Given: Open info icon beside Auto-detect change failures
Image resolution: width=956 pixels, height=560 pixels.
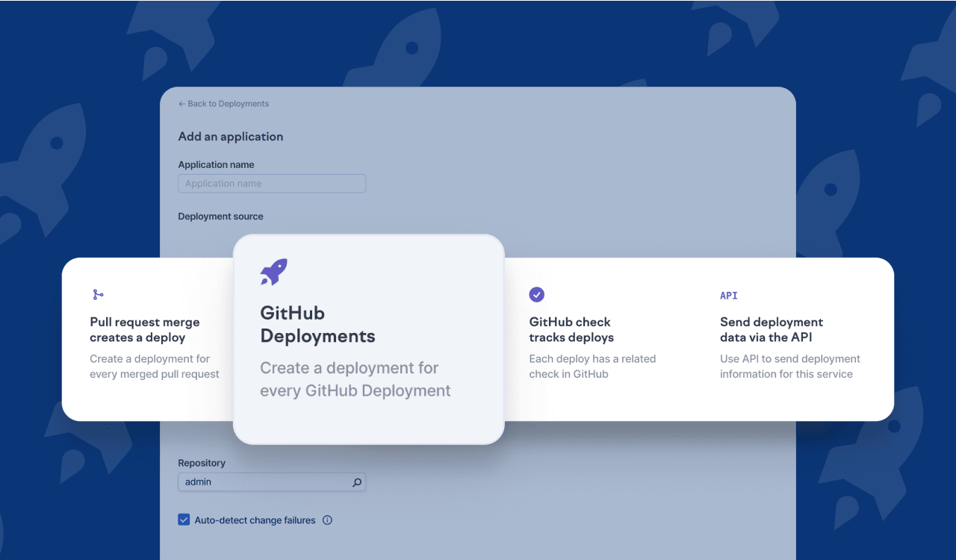Looking at the screenshot, I should coord(327,520).
